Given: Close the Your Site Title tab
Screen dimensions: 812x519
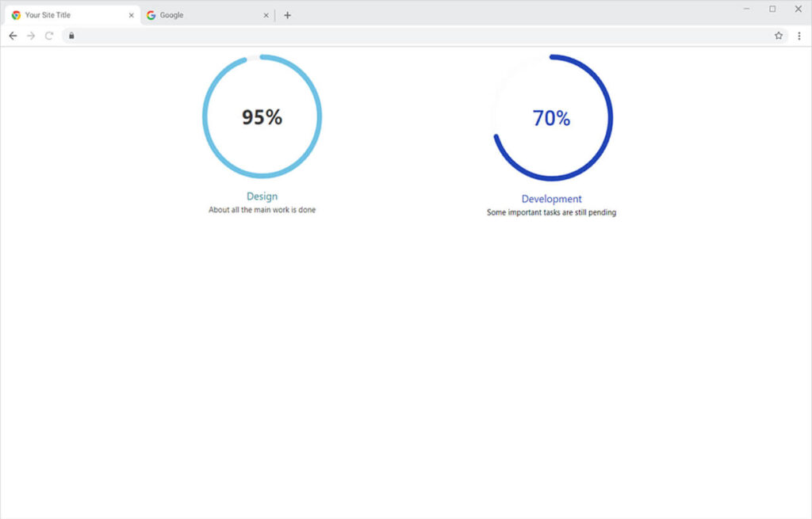Looking at the screenshot, I should pos(132,15).
